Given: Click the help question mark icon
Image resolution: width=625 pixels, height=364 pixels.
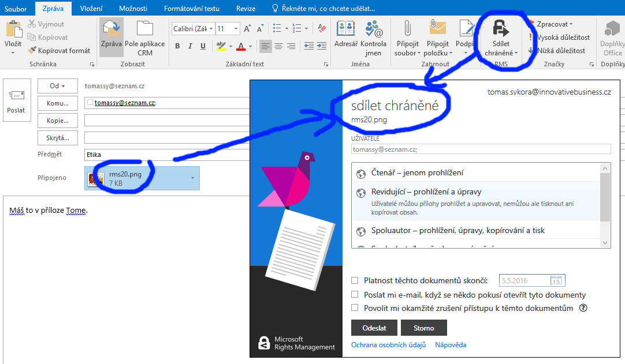Looking at the screenshot, I should click(x=583, y=308).
